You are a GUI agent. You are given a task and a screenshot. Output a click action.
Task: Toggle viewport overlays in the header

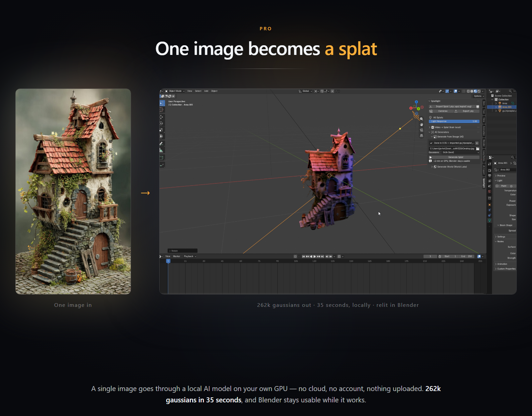click(x=456, y=91)
